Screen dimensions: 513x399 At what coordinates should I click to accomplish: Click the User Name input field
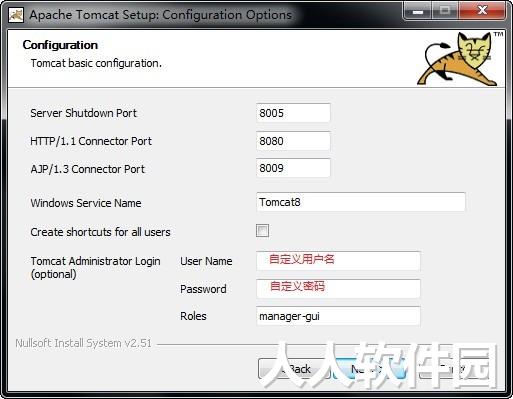point(338,261)
